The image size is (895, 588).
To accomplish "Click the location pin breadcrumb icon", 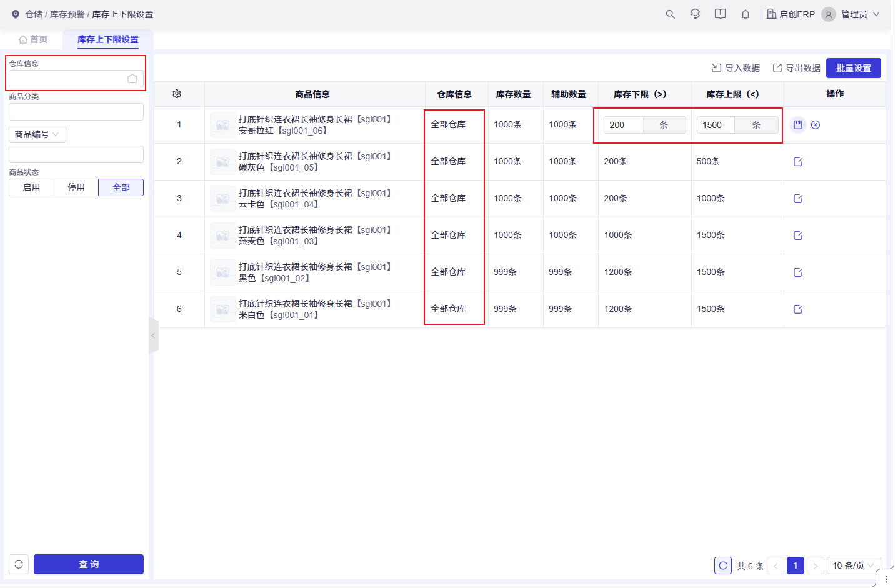I will [x=16, y=14].
